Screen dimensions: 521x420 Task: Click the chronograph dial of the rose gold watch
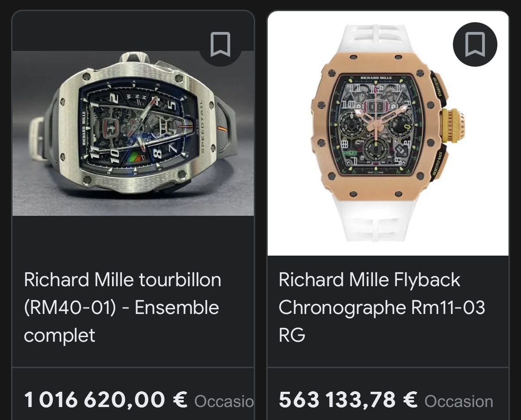tap(376, 124)
